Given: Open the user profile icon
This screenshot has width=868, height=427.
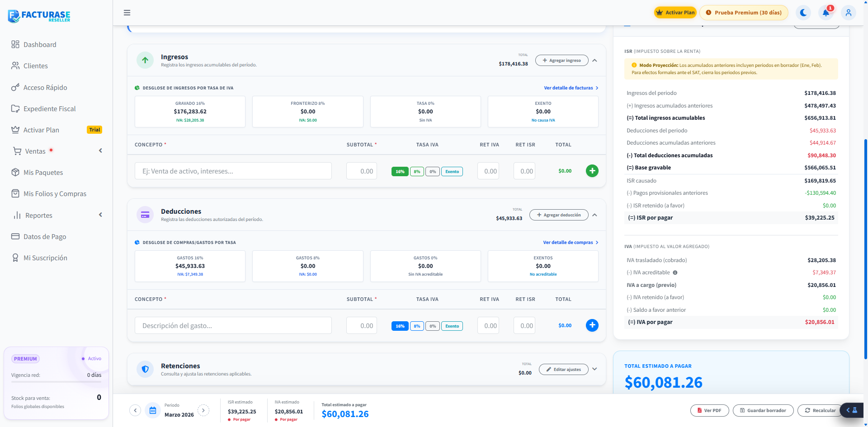Looking at the screenshot, I should 849,13.
